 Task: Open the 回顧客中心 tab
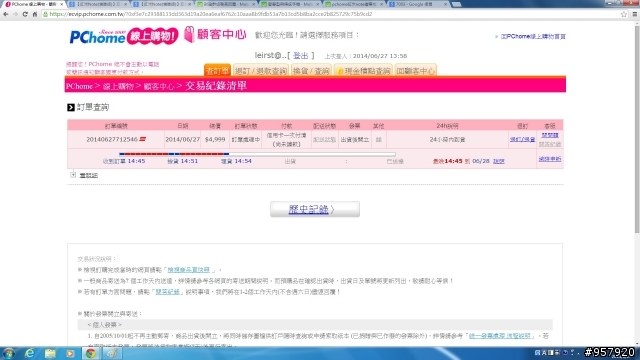(x=416, y=70)
